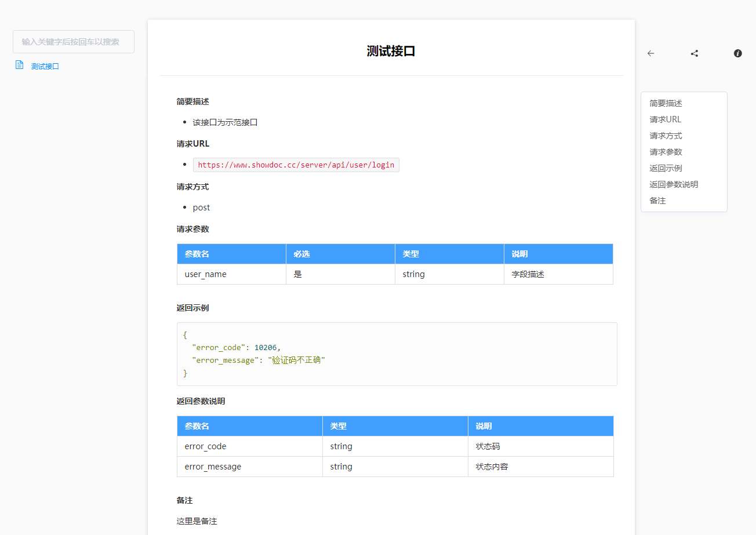Open the share icon at the top
The width and height of the screenshot is (756, 535).
pyautogui.click(x=694, y=53)
